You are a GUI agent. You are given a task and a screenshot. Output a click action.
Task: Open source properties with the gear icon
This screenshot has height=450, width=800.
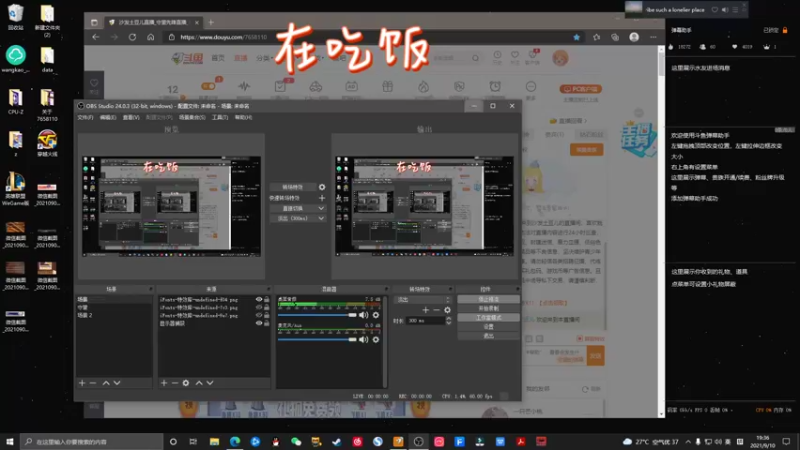pyautogui.click(x=186, y=383)
